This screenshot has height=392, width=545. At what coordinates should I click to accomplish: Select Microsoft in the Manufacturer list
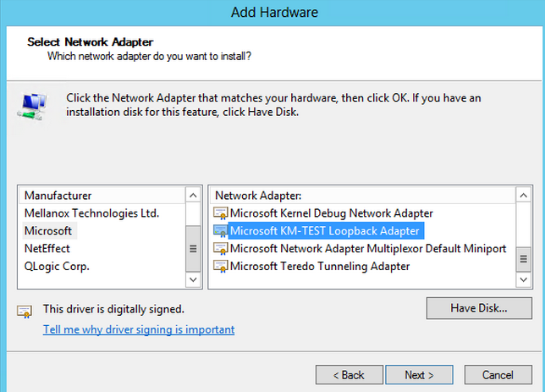pos(48,231)
